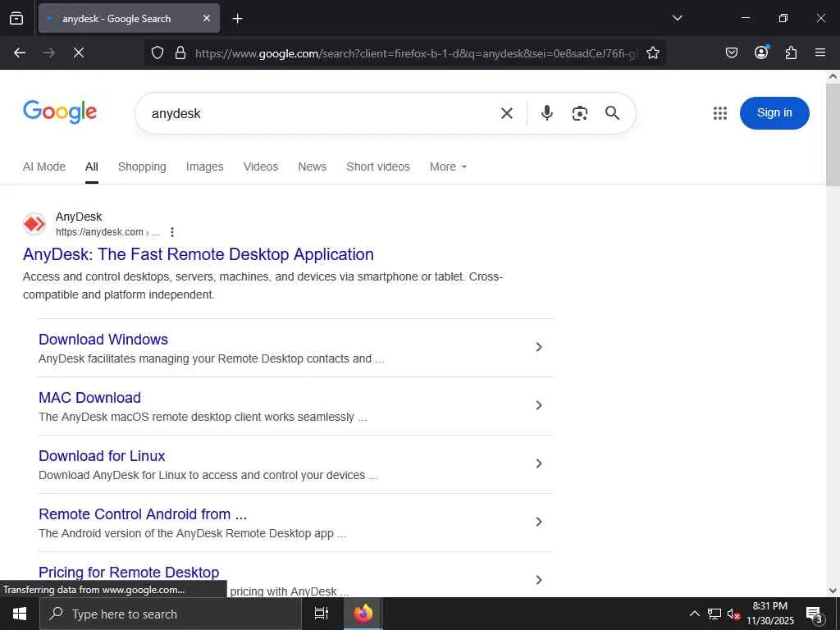The width and height of the screenshot is (840, 630).
Task: Expand chevron beside Download for Linux
Action: pos(539,463)
